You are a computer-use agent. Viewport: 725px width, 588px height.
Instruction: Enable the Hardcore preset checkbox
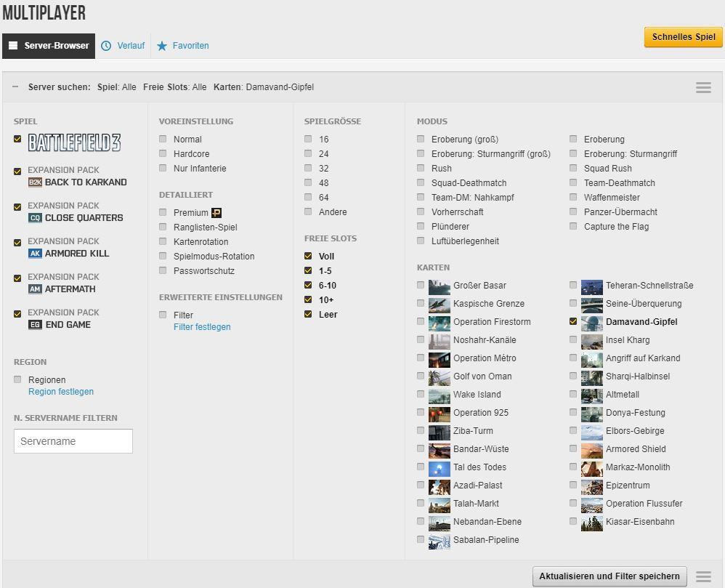point(163,153)
